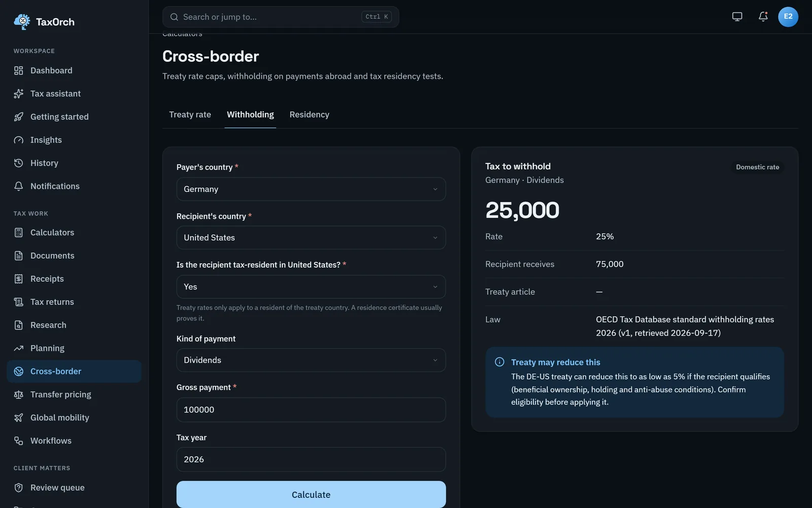Viewport: 812px width, 508px height.
Task: Select the Withholding tab
Action: tap(250, 115)
